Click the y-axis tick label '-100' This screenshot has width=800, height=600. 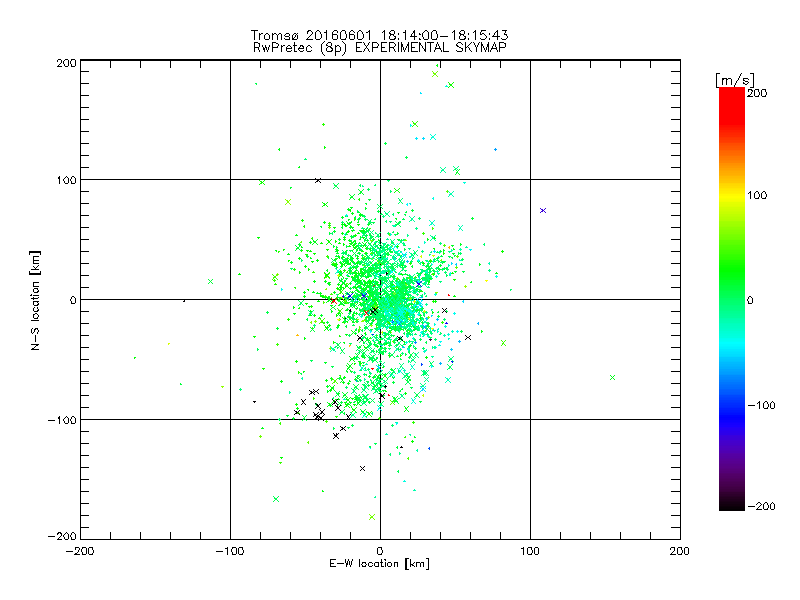click(62, 420)
